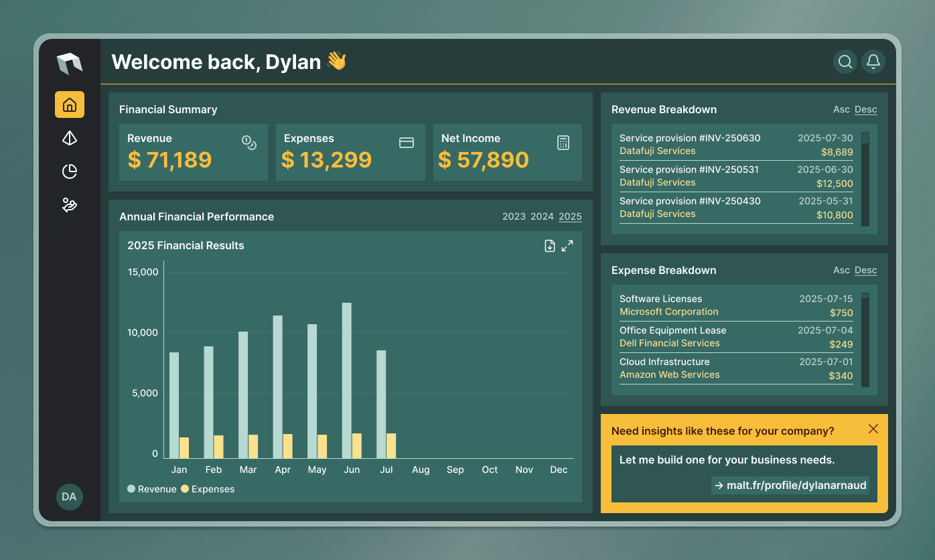Sort Revenue Breakdown ascending
This screenshot has width=935, height=560.
tap(841, 109)
